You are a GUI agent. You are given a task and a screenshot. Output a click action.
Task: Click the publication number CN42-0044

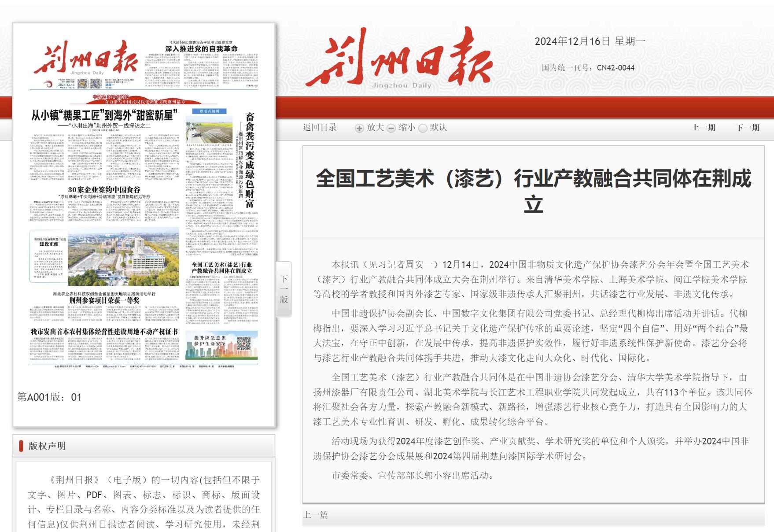point(616,68)
